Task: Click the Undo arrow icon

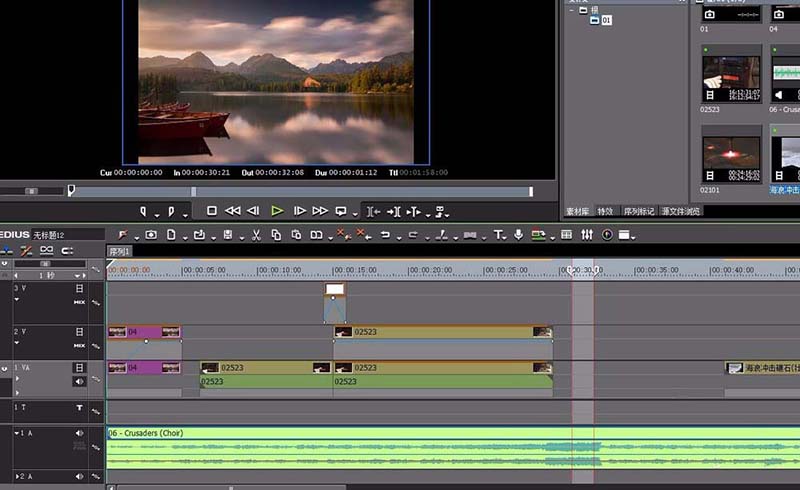Action: (x=385, y=235)
